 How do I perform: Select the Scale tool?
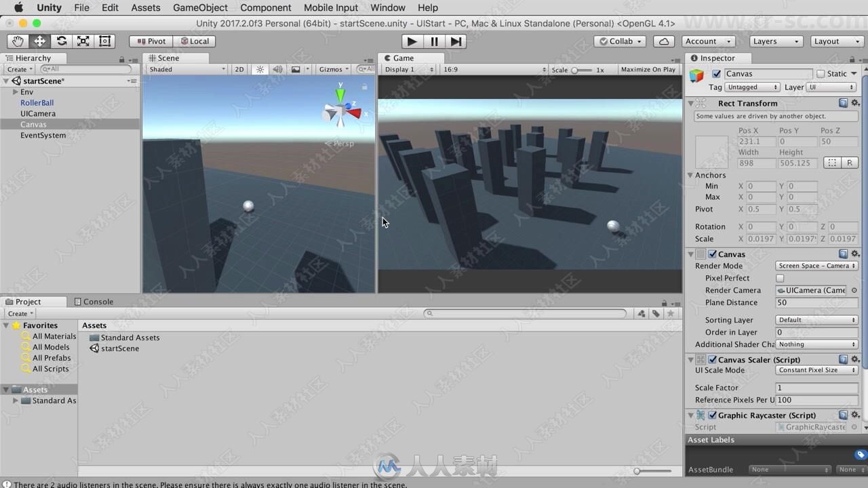click(x=83, y=41)
